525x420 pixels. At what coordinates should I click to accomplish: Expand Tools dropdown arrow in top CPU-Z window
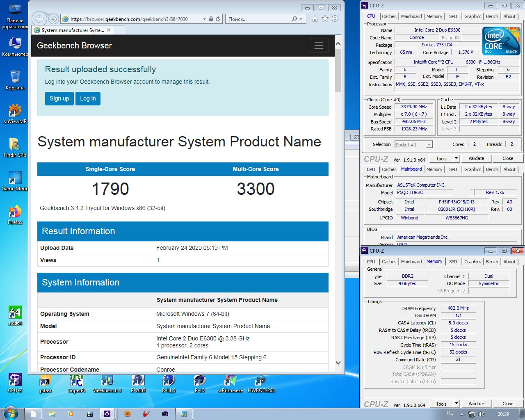coord(456,158)
